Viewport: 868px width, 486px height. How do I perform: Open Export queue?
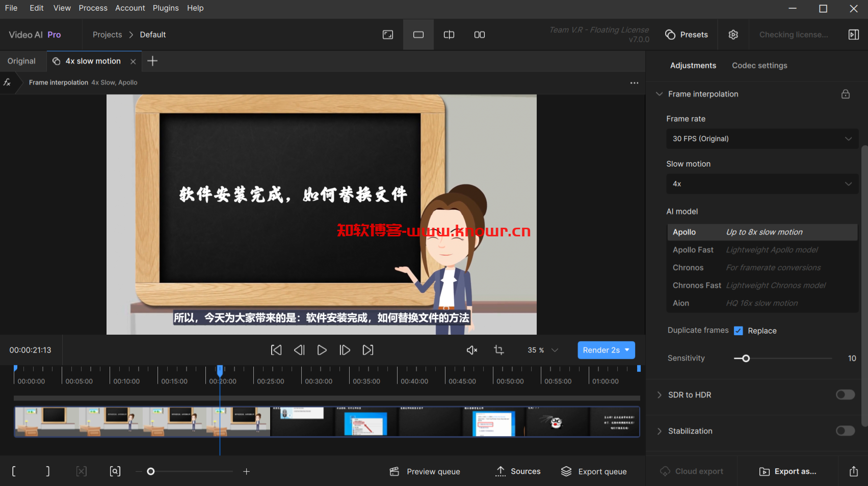coord(594,471)
